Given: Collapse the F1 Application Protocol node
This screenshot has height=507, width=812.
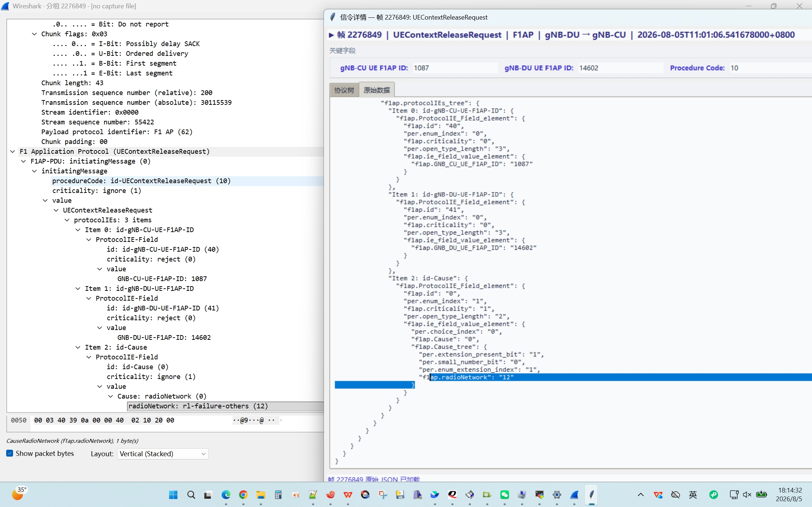Looking at the screenshot, I should pyautogui.click(x=12, y=151).
